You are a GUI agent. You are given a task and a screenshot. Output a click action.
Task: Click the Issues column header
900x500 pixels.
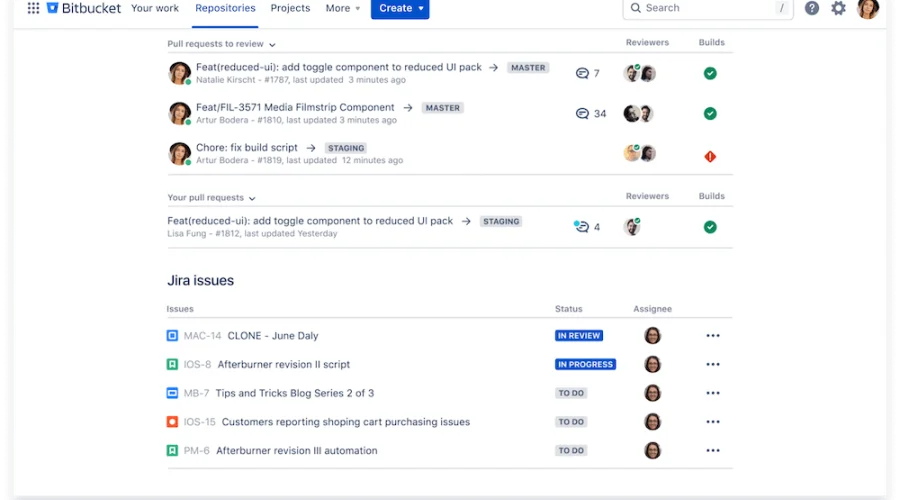pos(180,309)
